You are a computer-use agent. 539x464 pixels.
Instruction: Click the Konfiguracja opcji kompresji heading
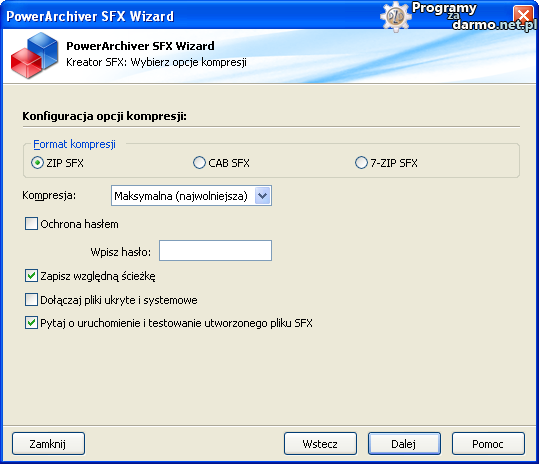pyautogui.click(x=104, y=116)
